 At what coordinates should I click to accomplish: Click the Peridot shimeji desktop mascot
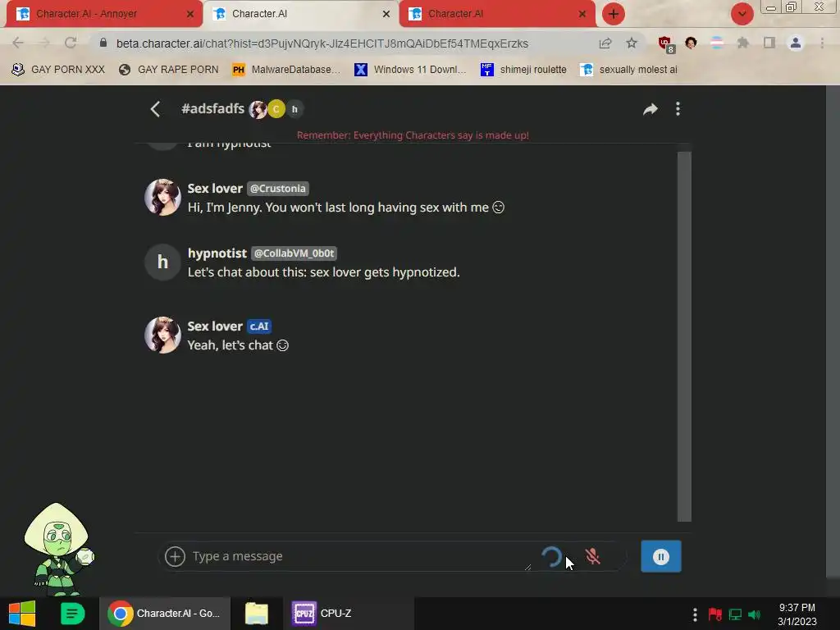pos(58,549)
